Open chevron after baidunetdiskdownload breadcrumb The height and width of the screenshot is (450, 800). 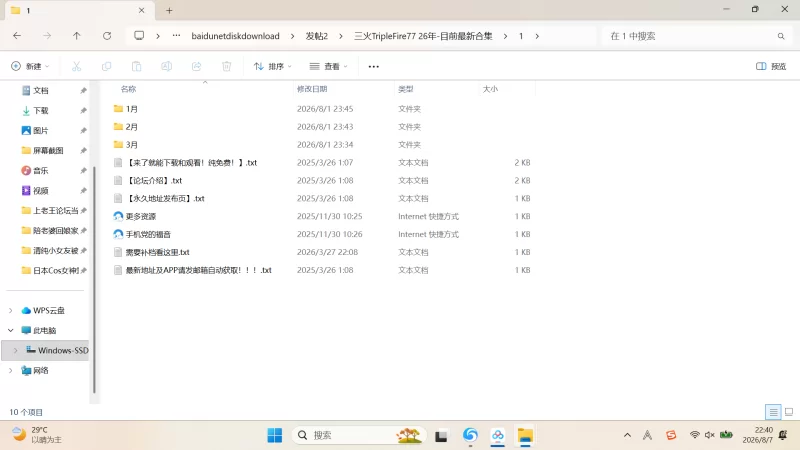pyautogui.click(x=292, y=36)
